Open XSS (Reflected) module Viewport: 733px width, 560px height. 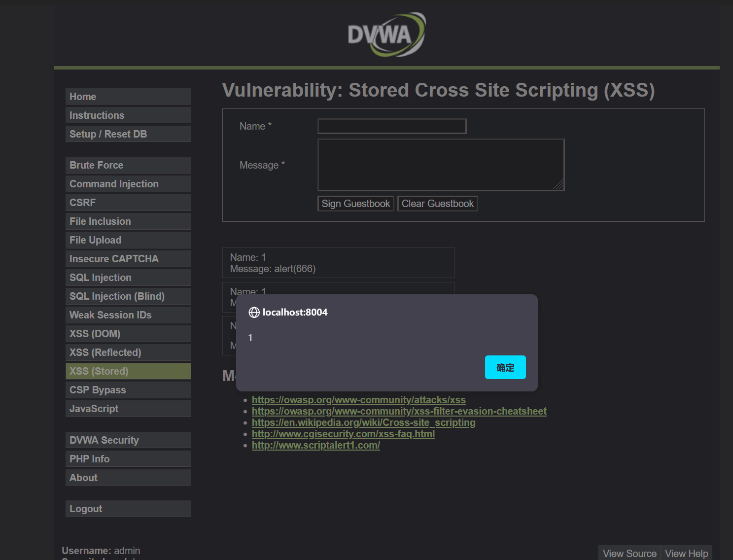coord(128,352)
